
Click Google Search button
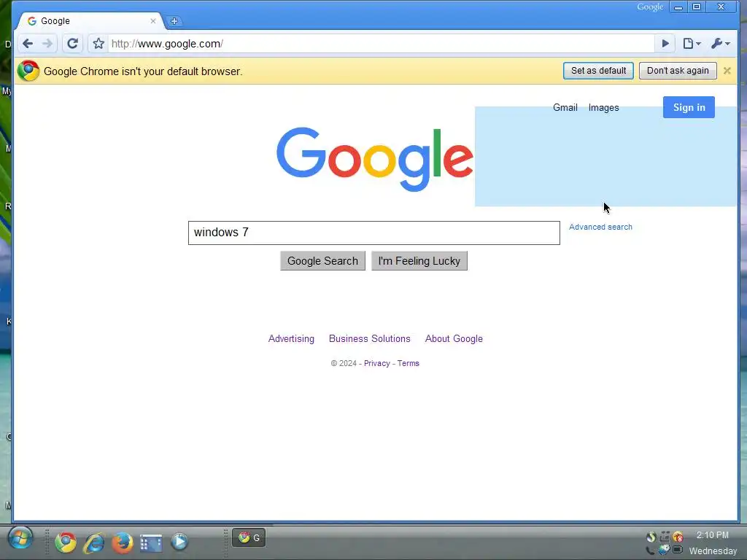coord(322,261)
